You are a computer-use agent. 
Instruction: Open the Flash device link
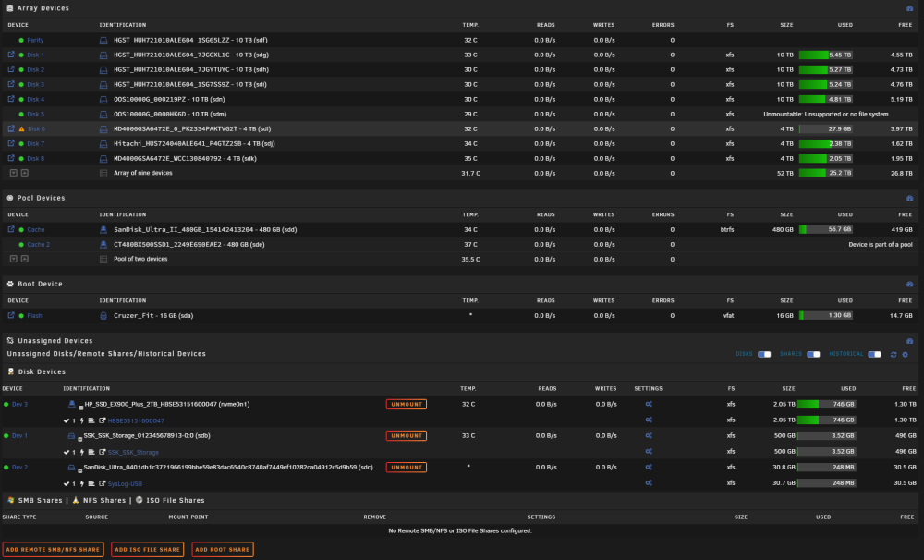[34, 315]
